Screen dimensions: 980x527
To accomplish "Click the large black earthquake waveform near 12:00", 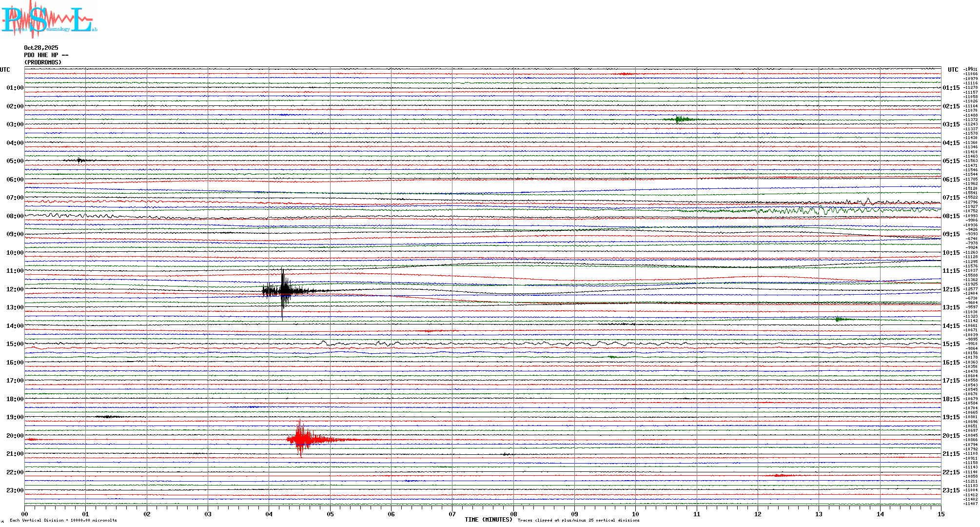I will pyautogui.click(x=283, y=291).
